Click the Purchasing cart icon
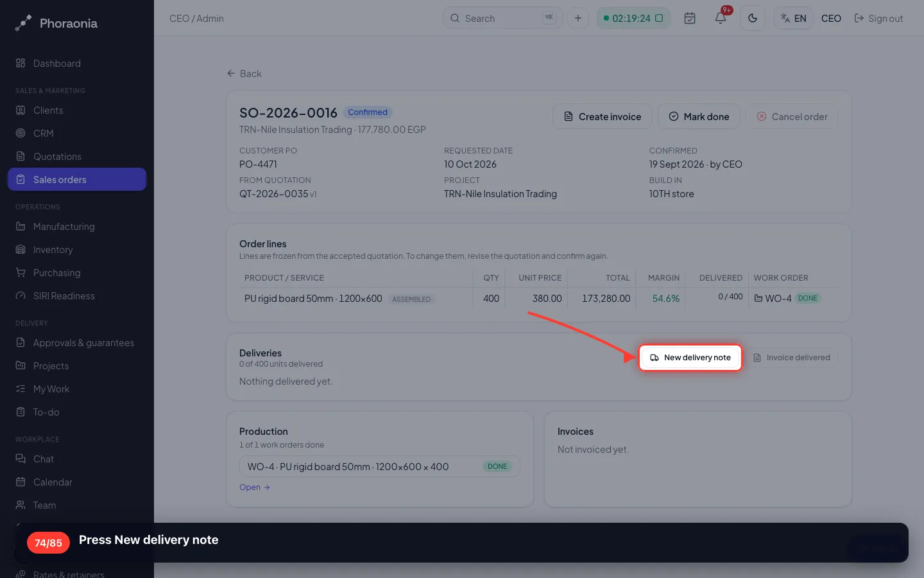Screen dimensions: 924x578 tap(21, 273)
